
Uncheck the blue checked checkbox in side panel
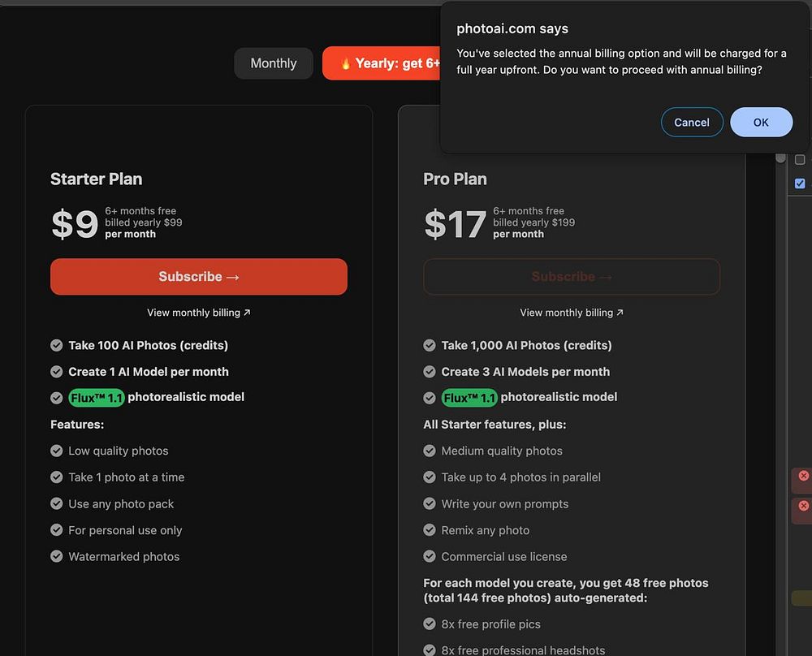pyautogui.click(x=800, y=183)
